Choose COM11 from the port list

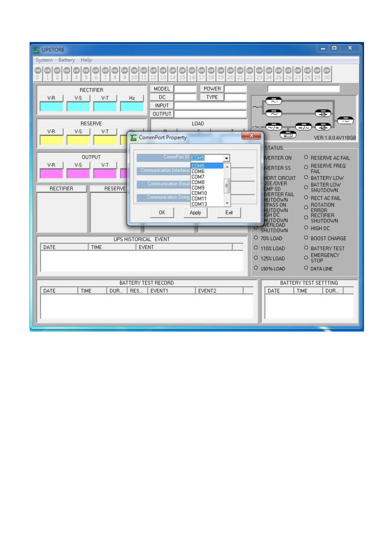(x=207, y=198)
